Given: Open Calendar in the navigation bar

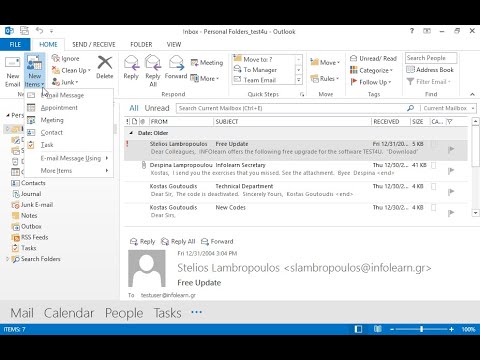Looking at the screenshot, I should point(69,313).
